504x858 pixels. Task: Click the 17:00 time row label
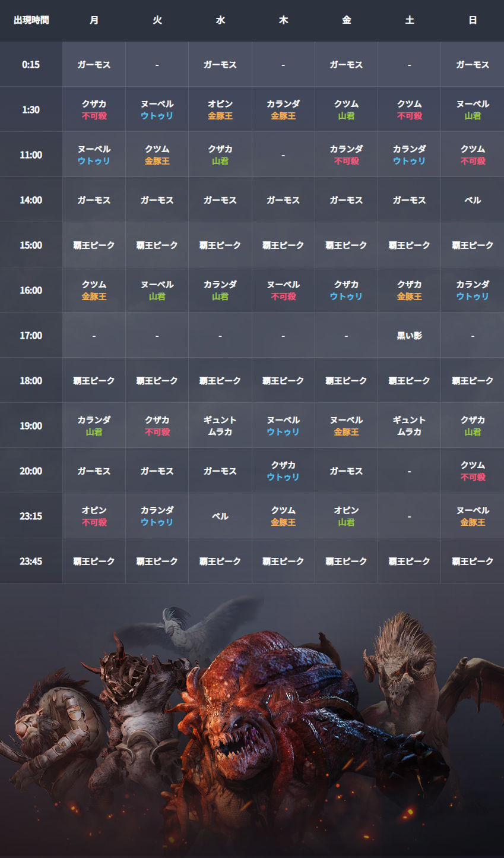(31, 336)
